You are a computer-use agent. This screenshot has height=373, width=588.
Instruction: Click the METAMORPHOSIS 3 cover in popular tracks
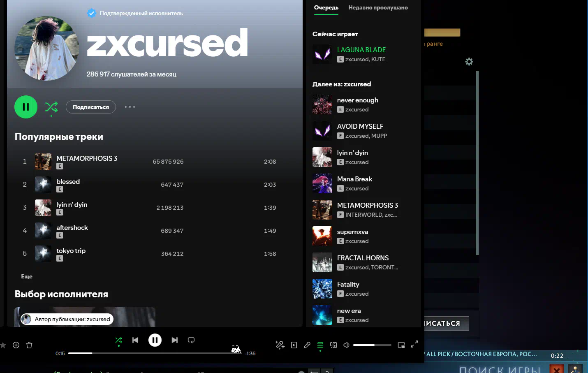coord(43,162)
